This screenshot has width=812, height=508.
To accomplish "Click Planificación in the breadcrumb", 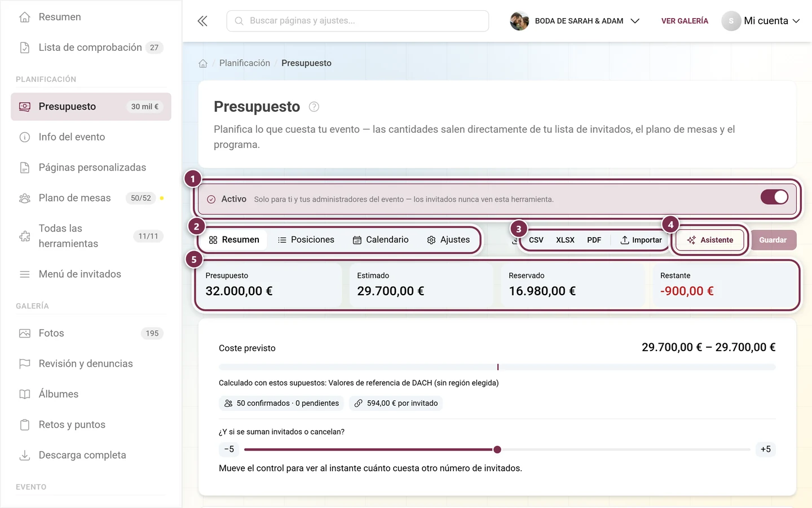I will (245, 63).
